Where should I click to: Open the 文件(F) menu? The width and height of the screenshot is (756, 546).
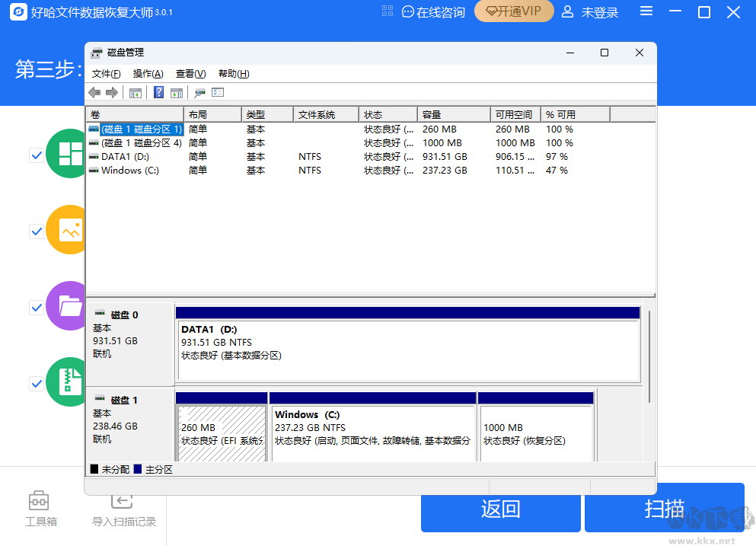[x=106, y=73]
